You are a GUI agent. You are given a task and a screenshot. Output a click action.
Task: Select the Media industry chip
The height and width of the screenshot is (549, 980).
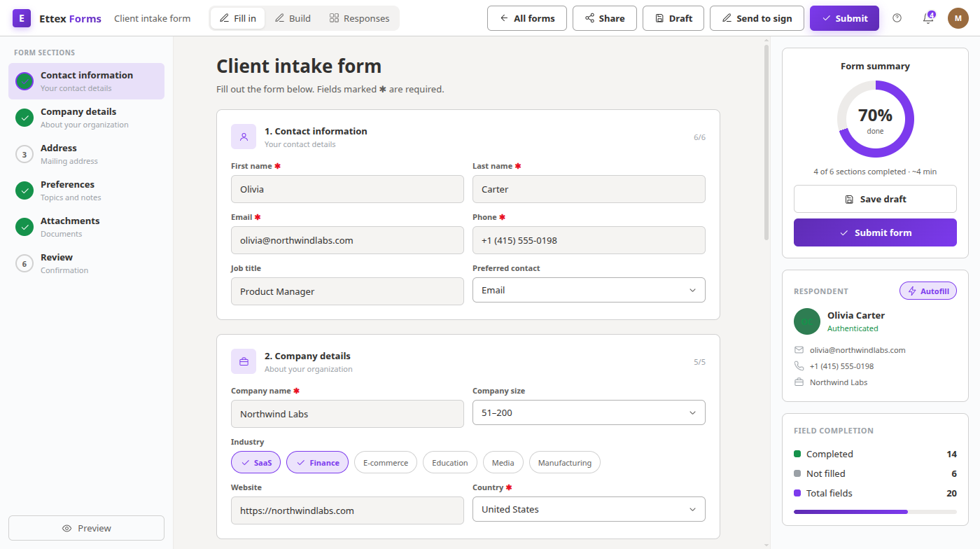click(503, 462)
